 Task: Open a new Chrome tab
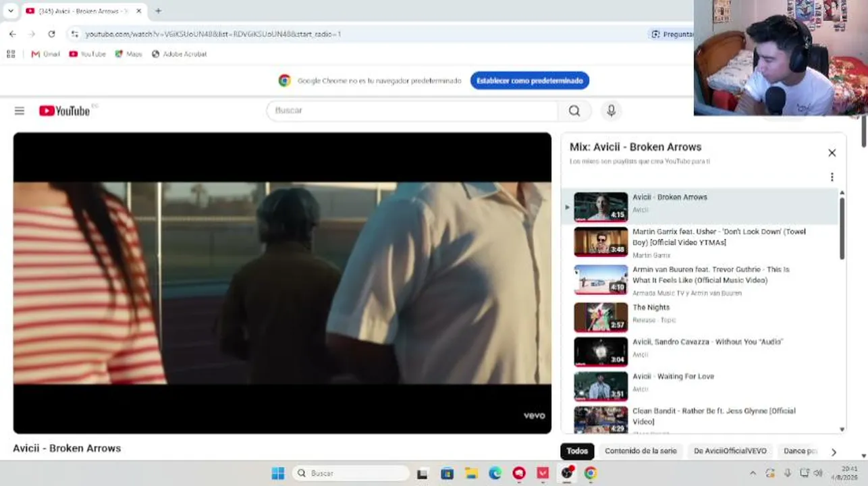158,11
